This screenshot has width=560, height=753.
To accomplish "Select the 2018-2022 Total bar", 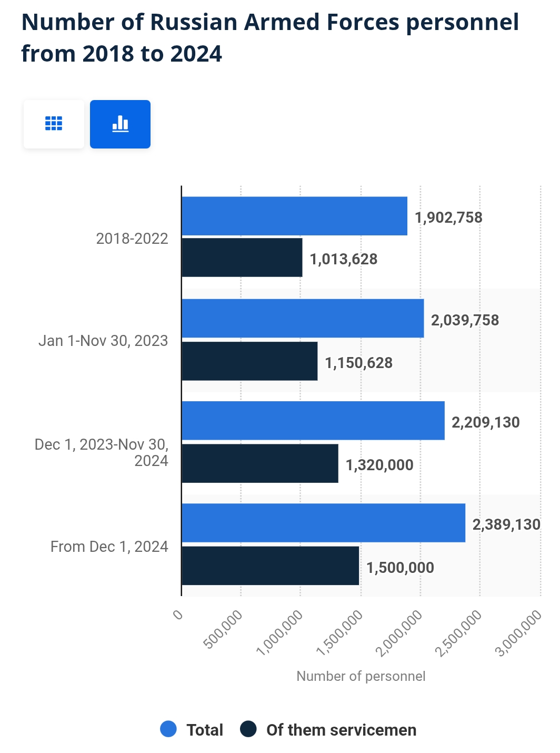I will [x=295, y=216].
